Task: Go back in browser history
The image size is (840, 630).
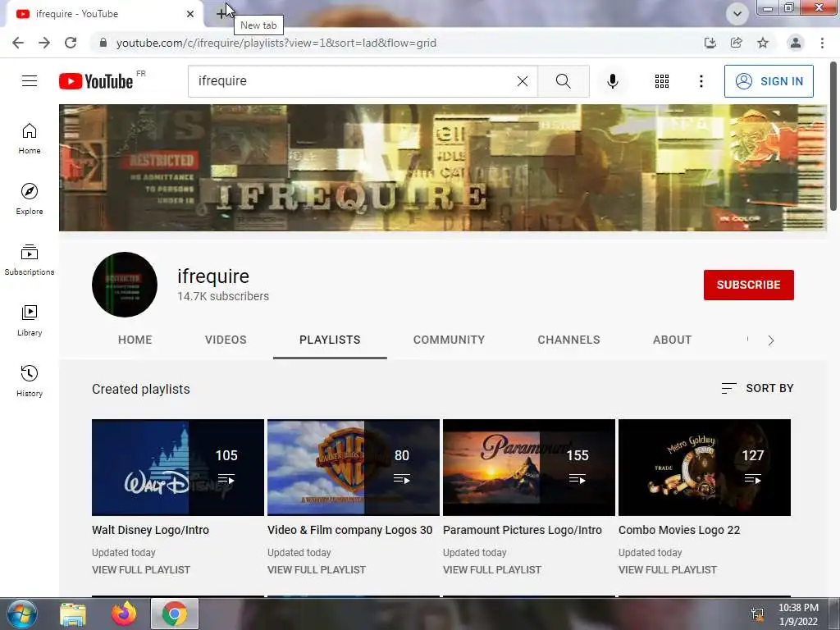Action: (x=18, y=43)
